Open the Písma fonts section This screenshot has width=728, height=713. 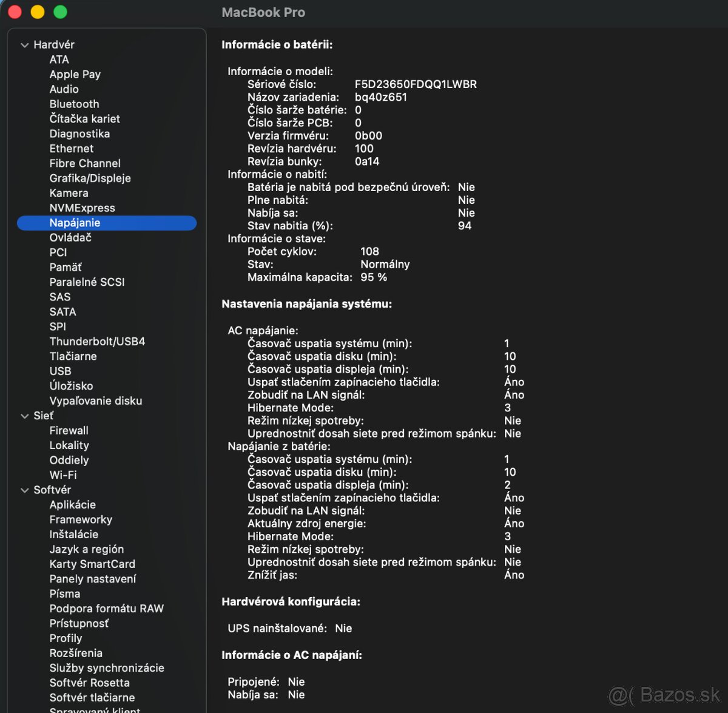coord(64,593)
